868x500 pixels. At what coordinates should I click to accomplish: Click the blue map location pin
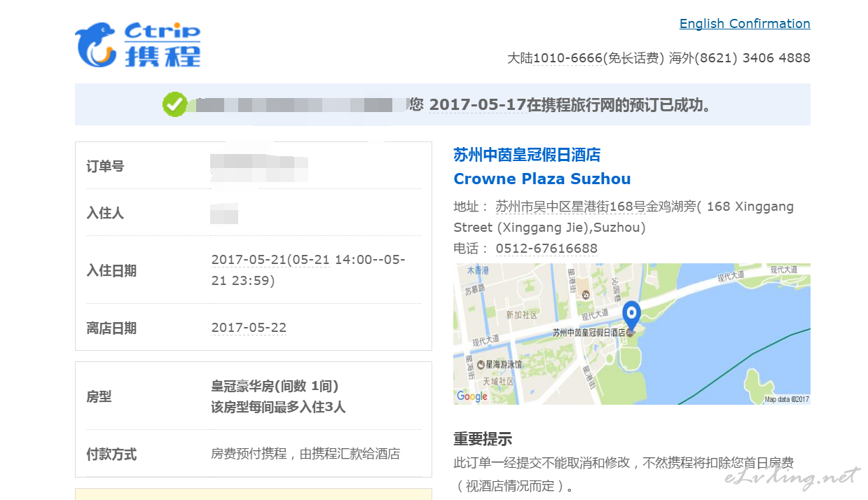coord(632,315)
